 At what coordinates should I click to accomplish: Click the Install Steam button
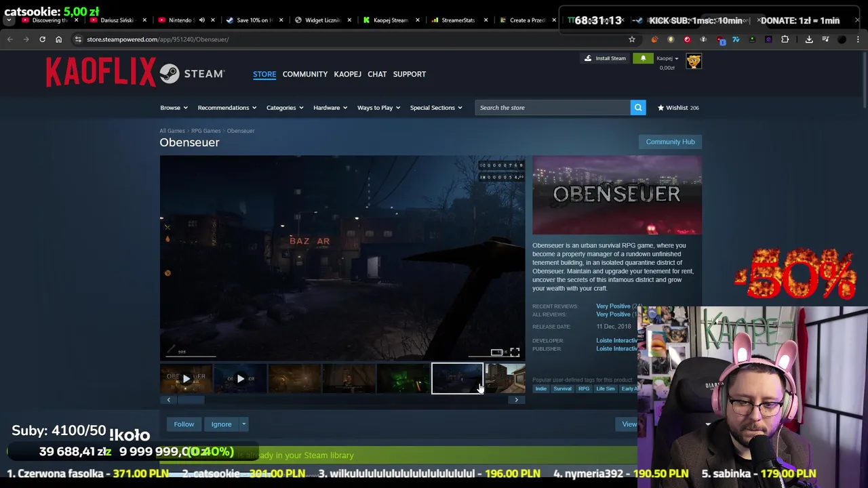pos(605,58)
